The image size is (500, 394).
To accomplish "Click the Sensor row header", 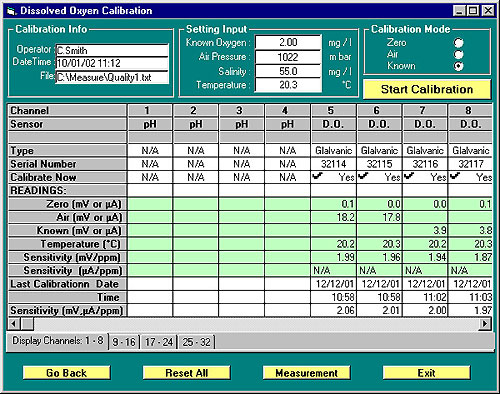I will (67, 124).
